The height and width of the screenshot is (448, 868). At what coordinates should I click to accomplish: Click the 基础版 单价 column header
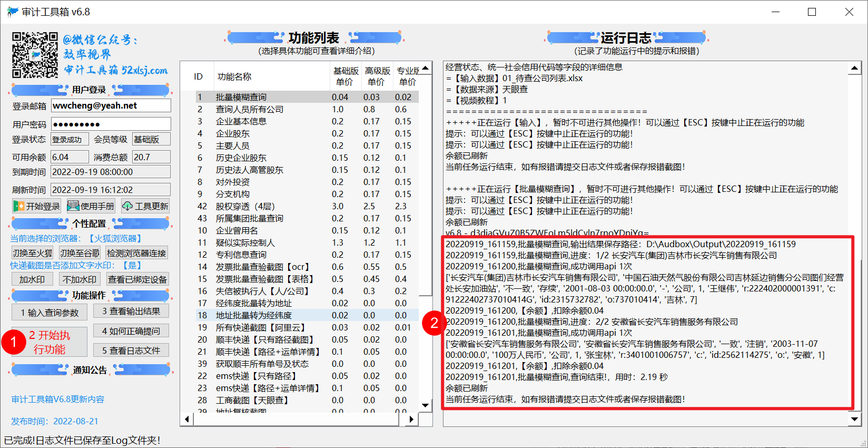click(x=346, y=76)
